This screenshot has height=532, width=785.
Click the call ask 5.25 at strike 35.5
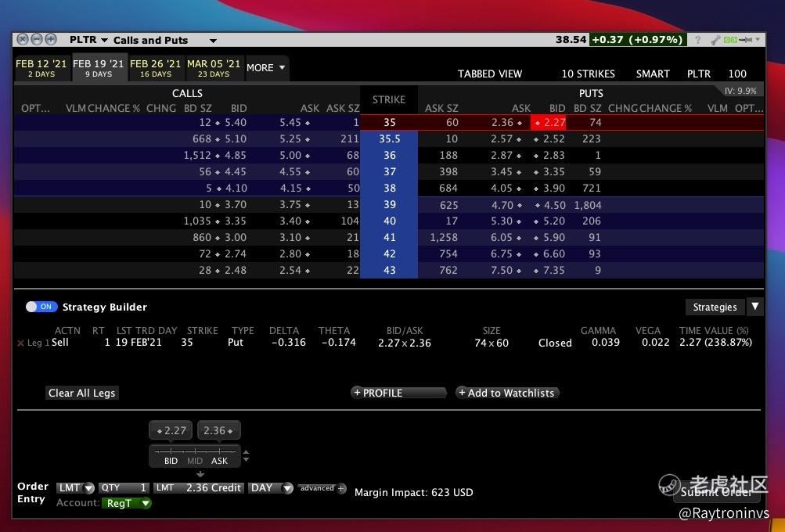[x=290, y=138]
